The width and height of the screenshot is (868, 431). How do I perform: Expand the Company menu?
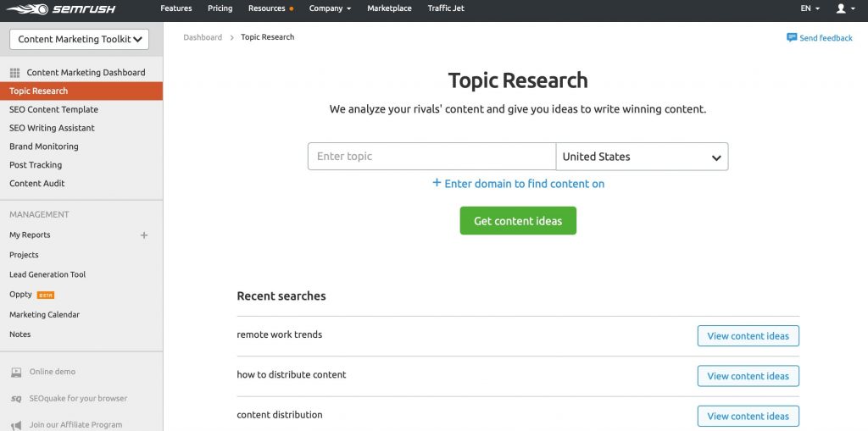coord(330,8)
